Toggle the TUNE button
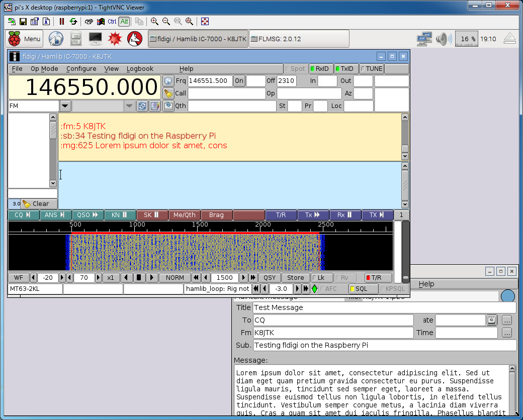The image size is (523, 420). [372, 69]
